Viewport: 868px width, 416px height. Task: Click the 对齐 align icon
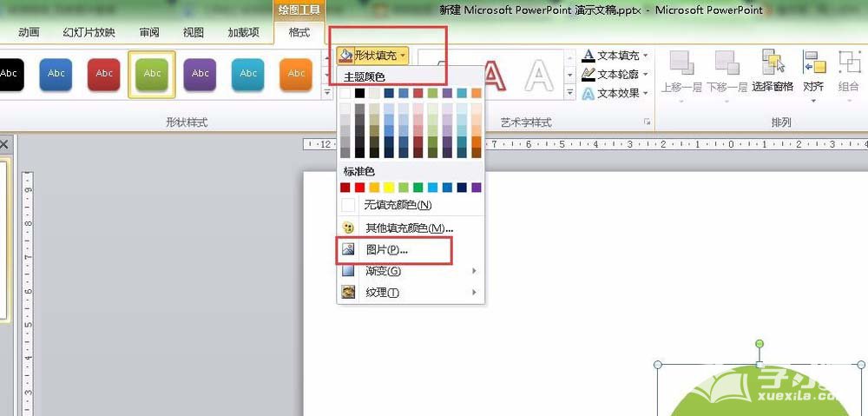[x=813, y=65]
